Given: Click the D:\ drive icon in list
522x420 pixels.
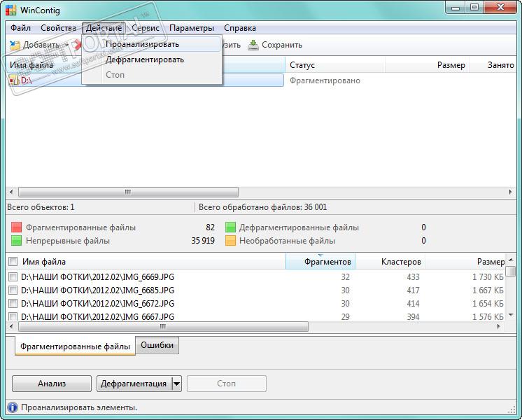Looking at the screenshot, I should click(14, 80).
